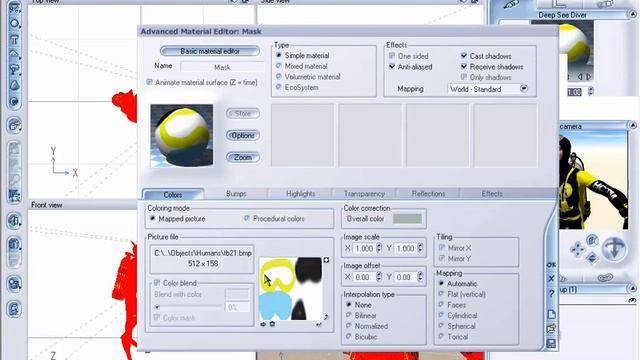Viewport: 640px width, 360px height.
Task: Open the Effects tab
Action: pyautogui.click(x=492, y=193)
